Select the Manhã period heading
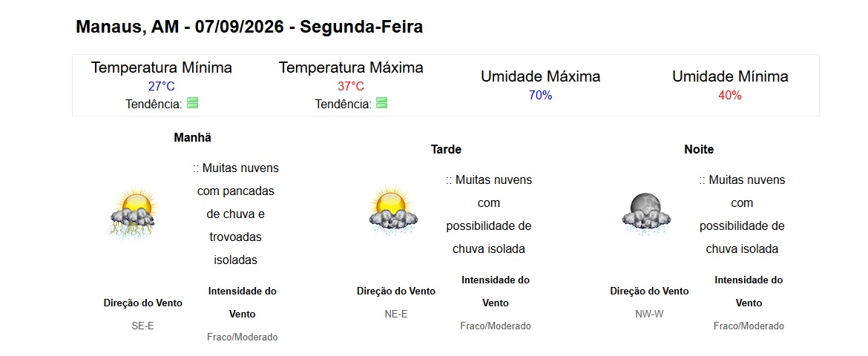Screen dimensions: 868x356 [x=193, y=137]
